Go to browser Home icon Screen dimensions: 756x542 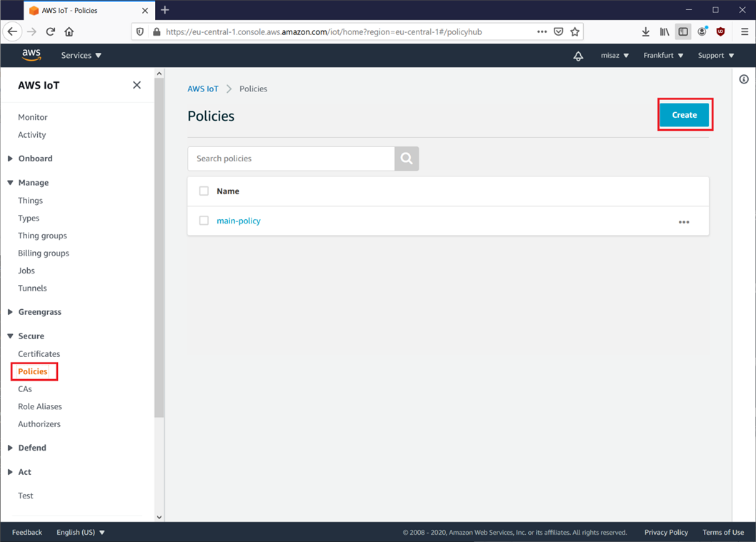coord(69,32)
